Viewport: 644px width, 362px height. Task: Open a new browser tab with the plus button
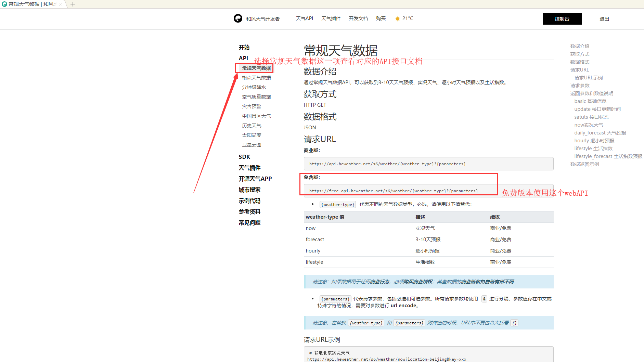coord(73,4)
